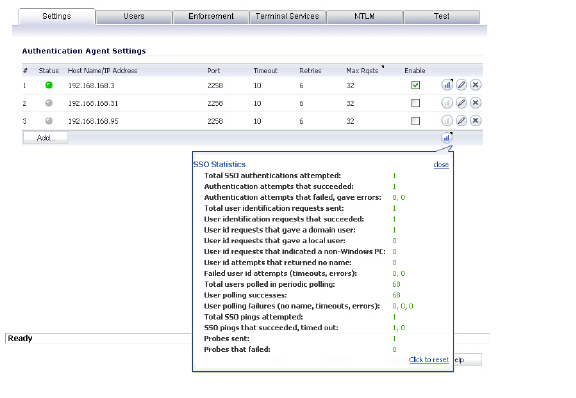The width and height of the screenshot is (576, 398).
Task: Select IP address 192.168.168.3 text
Action: [91, 86]
